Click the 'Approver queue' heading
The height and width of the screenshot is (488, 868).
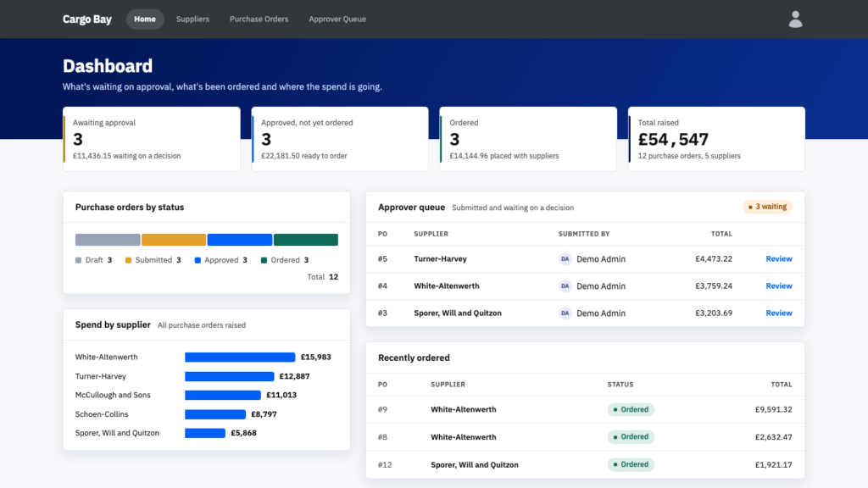[x=411, y=208]
